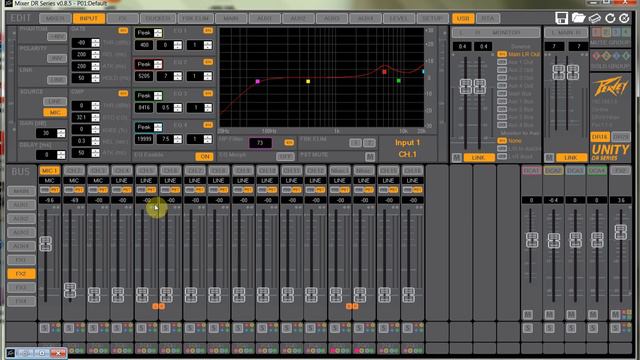Screen dimensions: 640x360
Task: Click the polarity INV button
Action: point(56,58)
